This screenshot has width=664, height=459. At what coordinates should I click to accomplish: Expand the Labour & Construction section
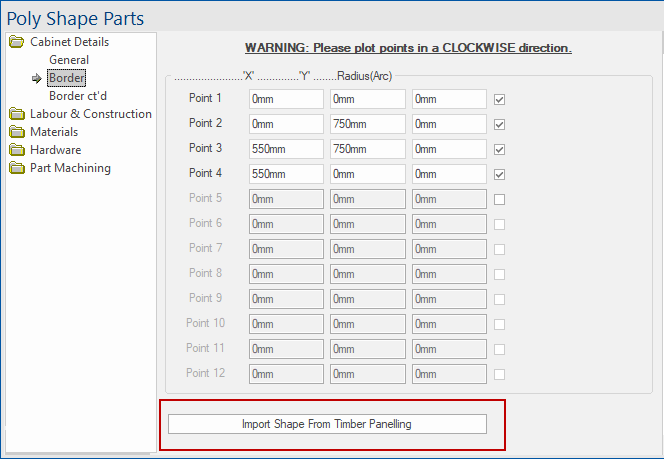pyautogui.click(x=91, y=114)
